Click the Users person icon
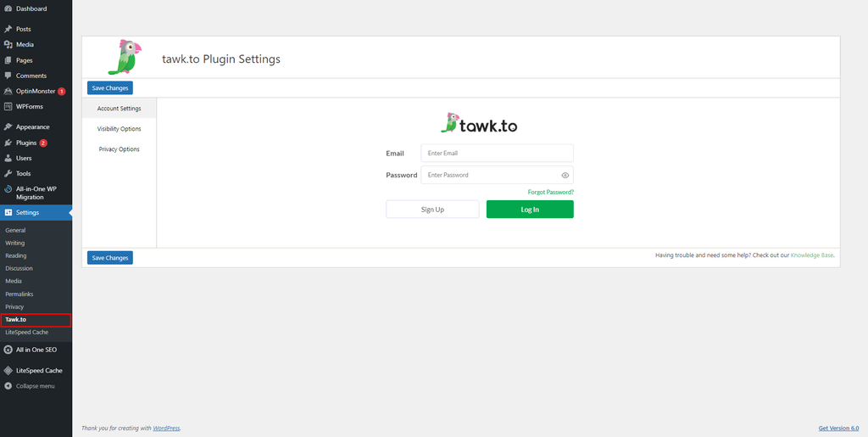868x437 pixels. pos(8,158)
